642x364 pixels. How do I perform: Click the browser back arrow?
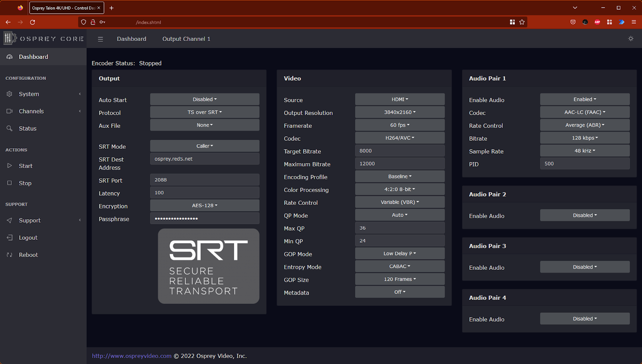pos(8,22)
